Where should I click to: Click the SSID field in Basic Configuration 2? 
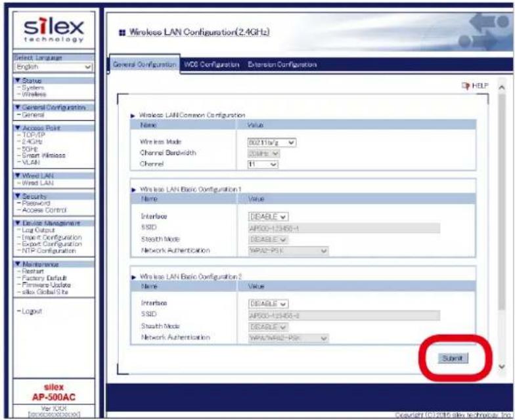click(x=344, y=315)
